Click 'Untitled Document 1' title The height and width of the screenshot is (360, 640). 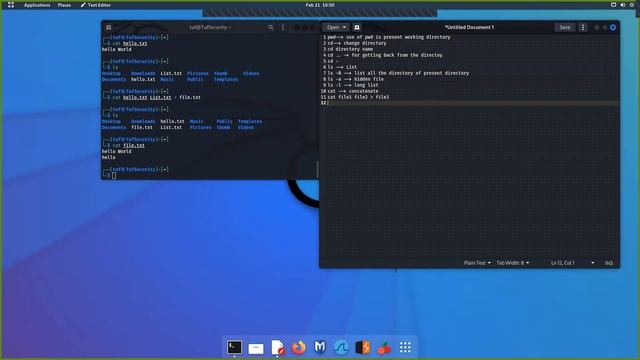coord(469,27)
